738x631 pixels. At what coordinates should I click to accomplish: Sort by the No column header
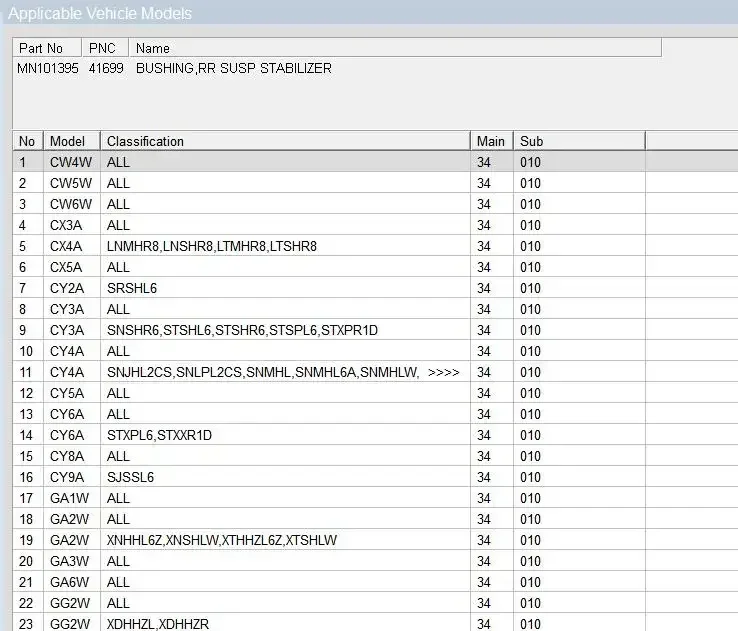[x=28, y=141]
